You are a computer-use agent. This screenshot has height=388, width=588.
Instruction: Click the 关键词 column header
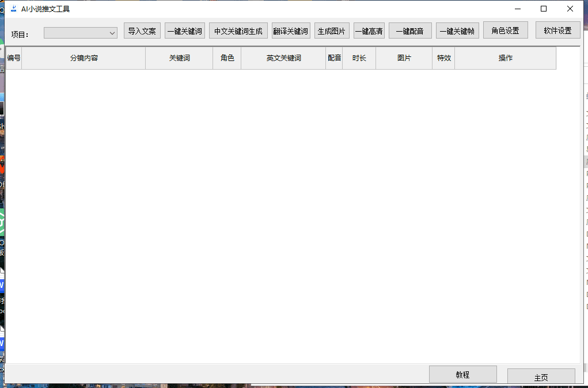(x=179, y=58)
